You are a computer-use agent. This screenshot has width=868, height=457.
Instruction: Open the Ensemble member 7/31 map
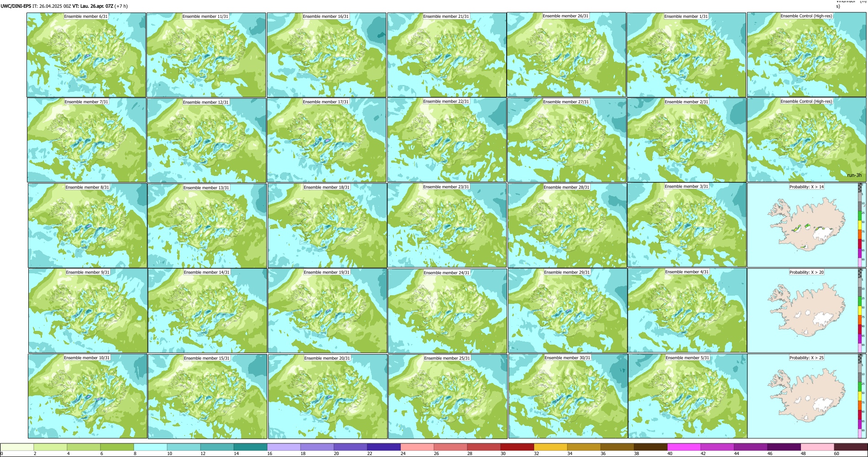(x=87, y=140)
